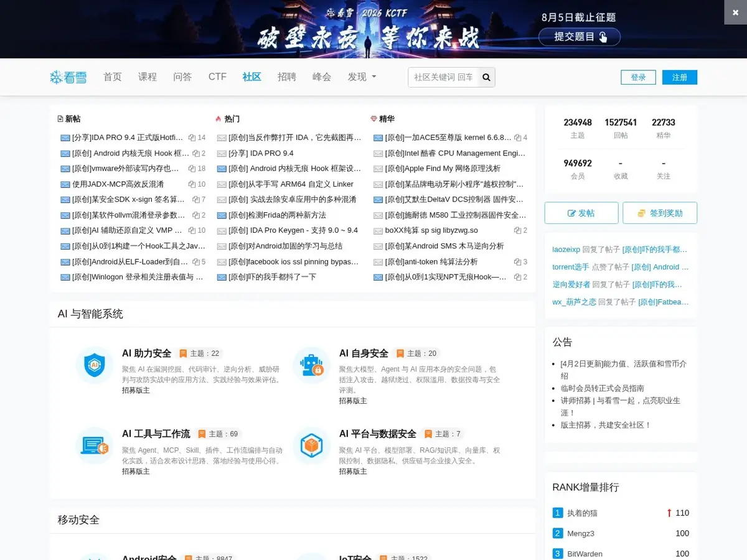Open the 课程 navigation item

148,77
